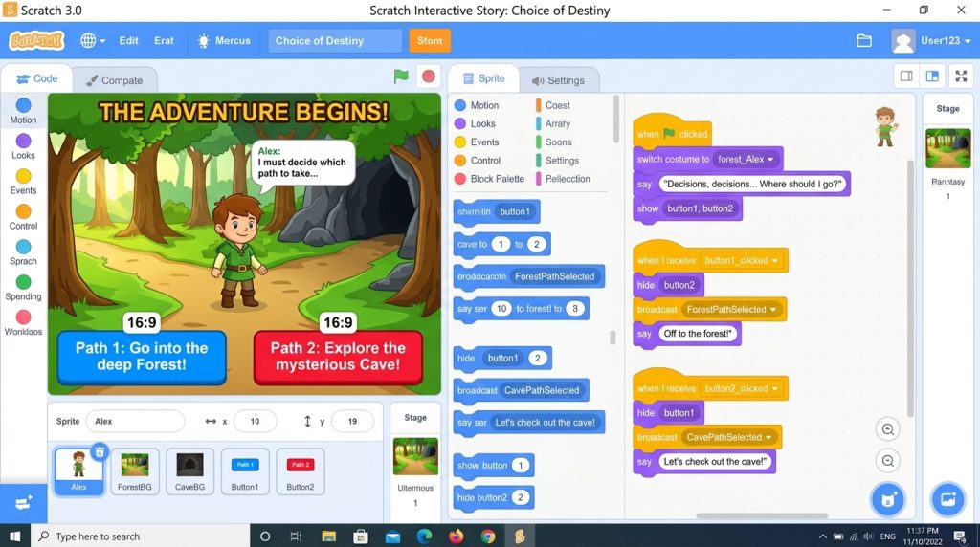Delete the Alex sprite using trash icon
980x547 pixels.
(x=100, y=450)
